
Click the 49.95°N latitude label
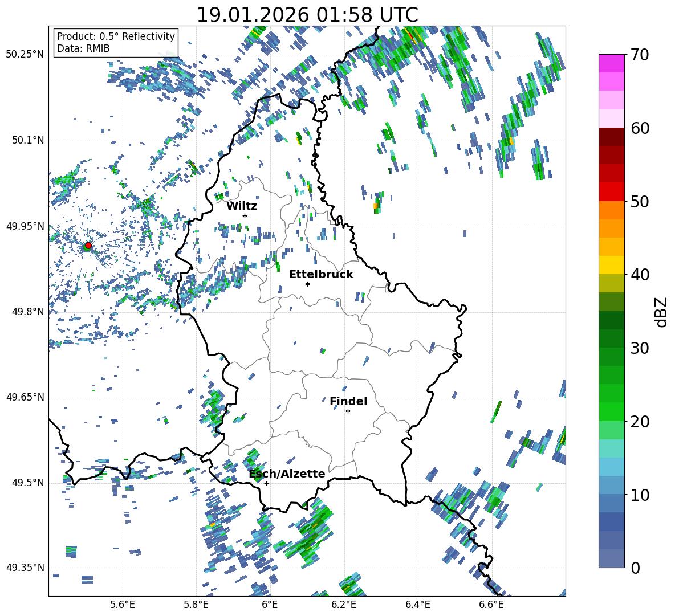[x=25, y=226]
